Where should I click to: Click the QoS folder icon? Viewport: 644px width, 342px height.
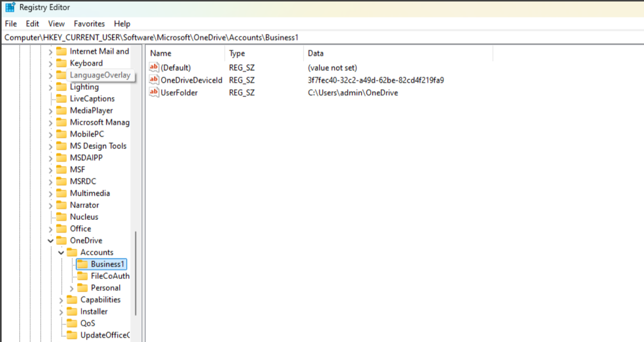click(x=72, y=323)
